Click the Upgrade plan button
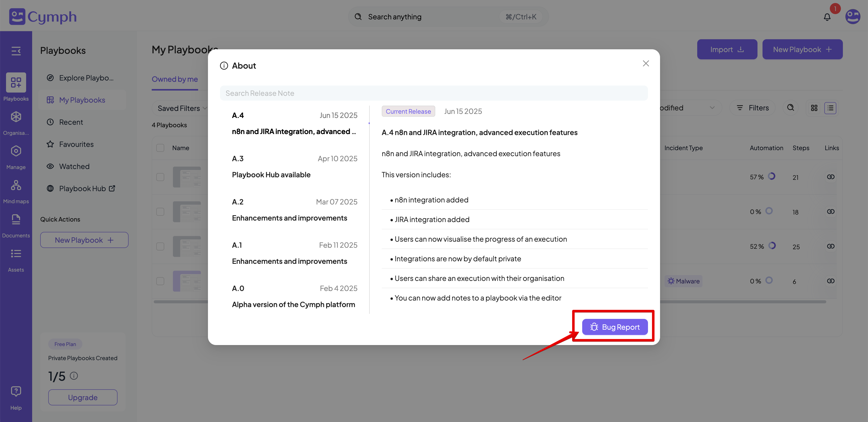This screenshot has width=868, height=422. [x=83, y=397]
